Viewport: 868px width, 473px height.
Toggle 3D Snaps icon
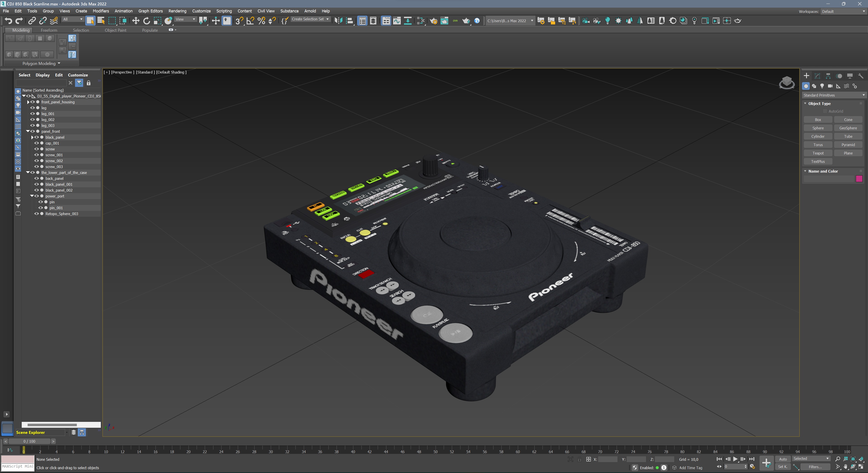tap(239, 21)
